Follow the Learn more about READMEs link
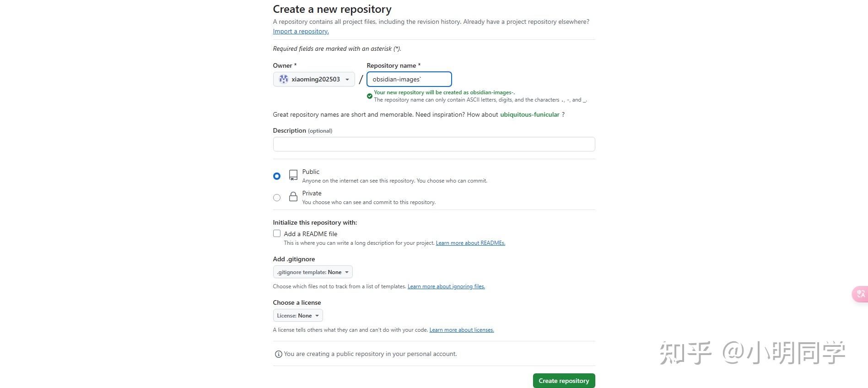This screenshot has height=388, width=868. pyautogui.click(x=470, y=243)
